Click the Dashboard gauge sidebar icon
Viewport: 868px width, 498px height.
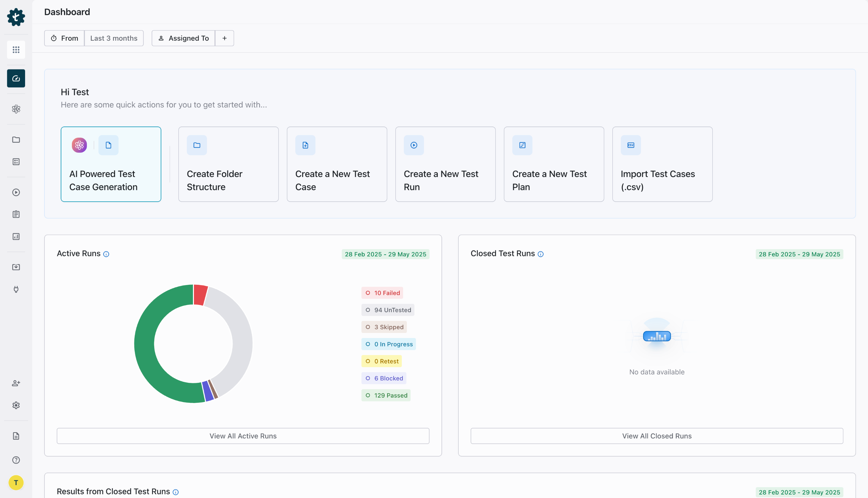coord(16,78)
